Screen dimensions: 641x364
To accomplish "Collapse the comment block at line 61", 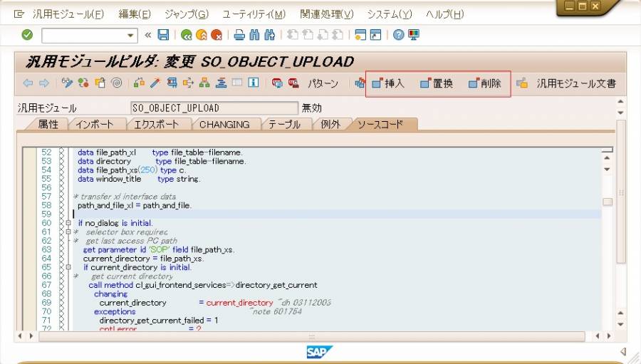I will (68, 232).
